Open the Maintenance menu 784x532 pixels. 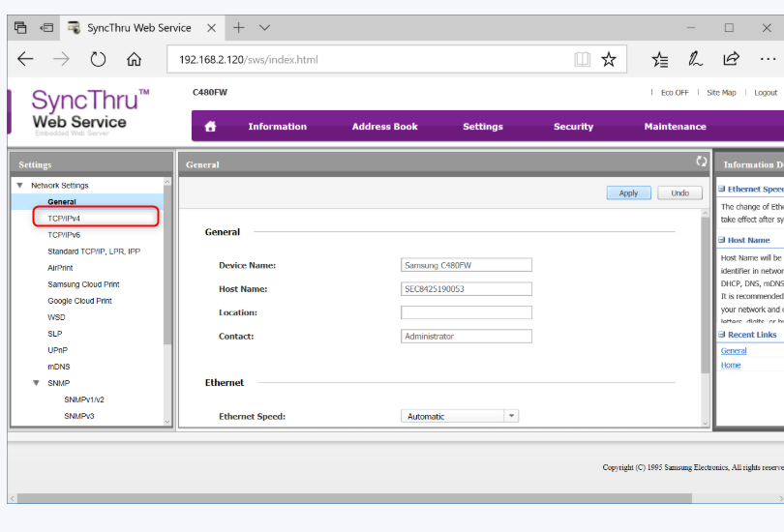[x=675, y=127]
